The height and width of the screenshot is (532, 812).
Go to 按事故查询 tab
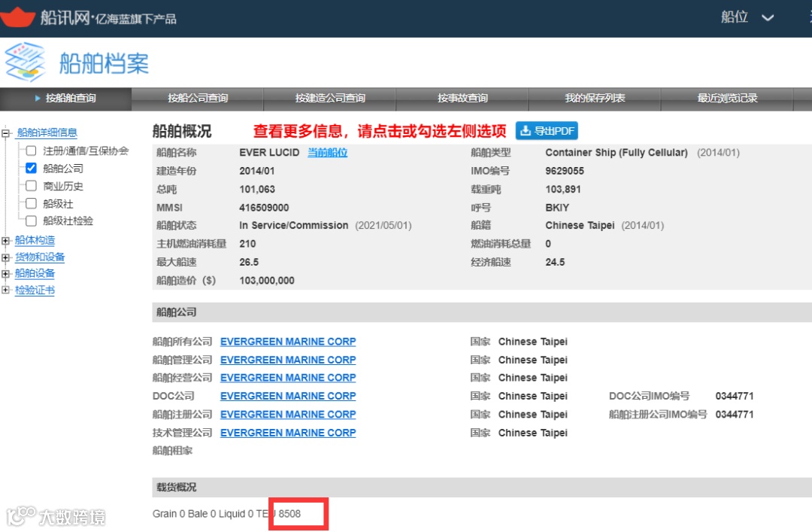point(462,99)
